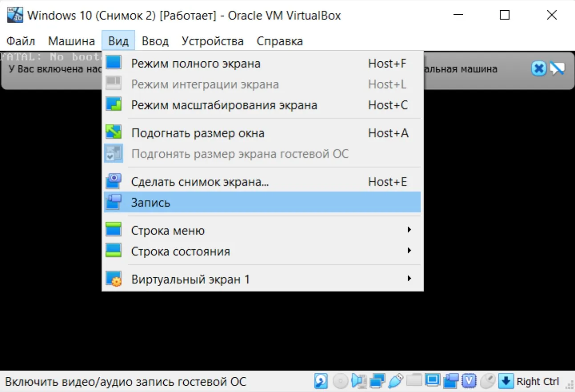
Task: Click the mouse integration status bar icon
Action: (x=488, y=381)
